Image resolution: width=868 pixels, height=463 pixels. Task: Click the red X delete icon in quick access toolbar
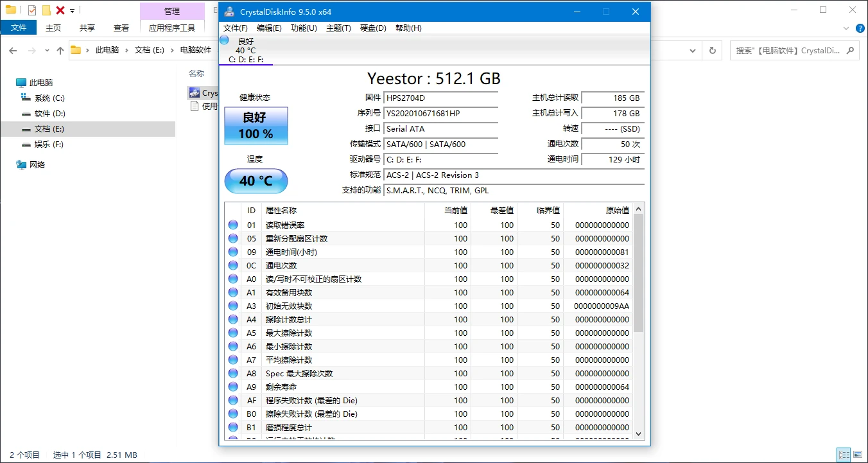pyautogui.click(x=60, y=10)
